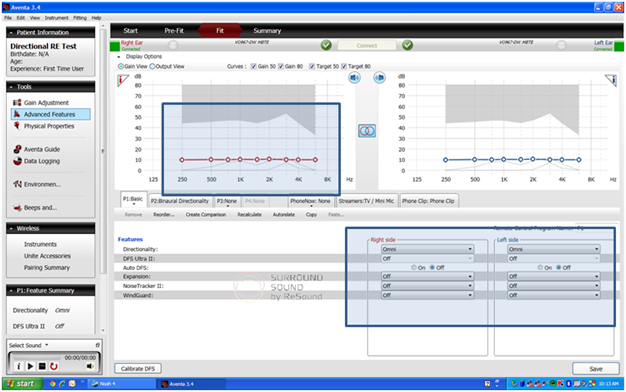Select the P2:Binaural Directionality program tab

180,201
